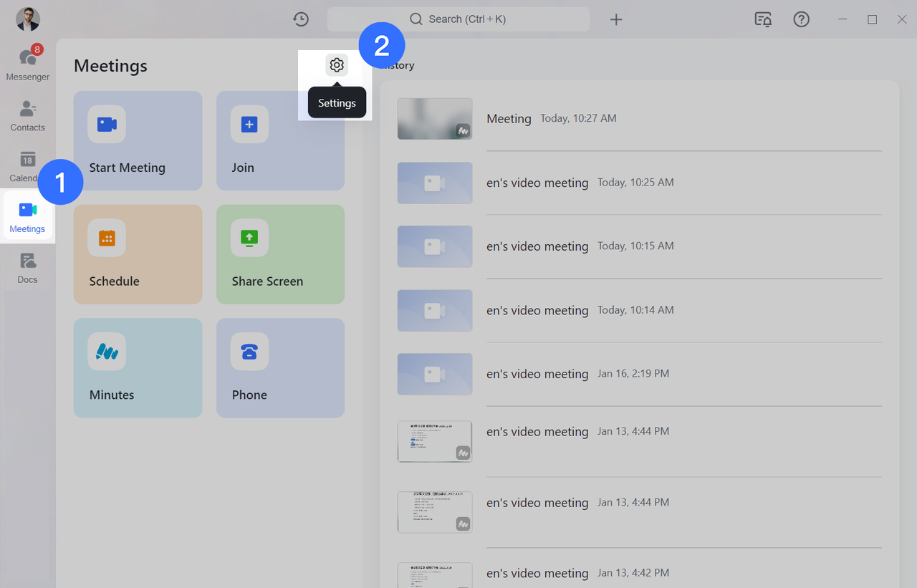This screenshot has height=588, width=917.
Task: Open the Schedule meeting tile
Action: point(138,254)
